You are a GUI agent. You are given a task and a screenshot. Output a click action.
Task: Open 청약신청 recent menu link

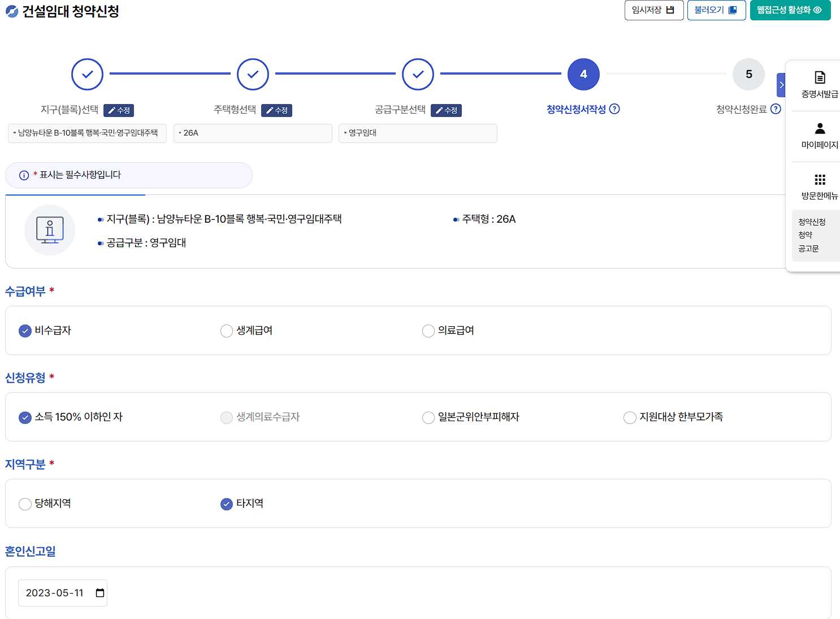pos(812,222)
